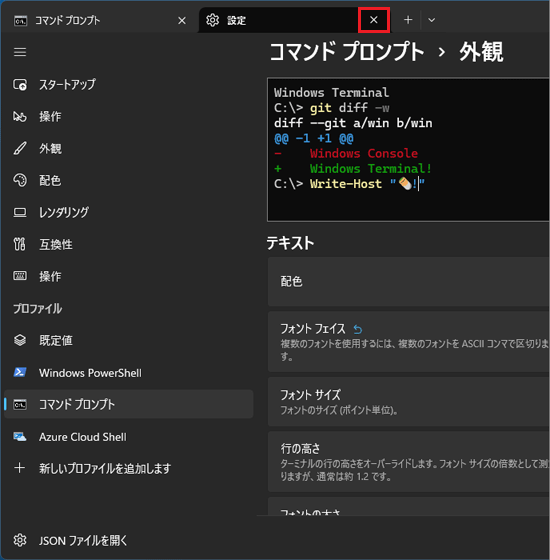Click the プロファイル sidebar header
The width and height of the screenshot is (550, 560).
tap(38, 309)
